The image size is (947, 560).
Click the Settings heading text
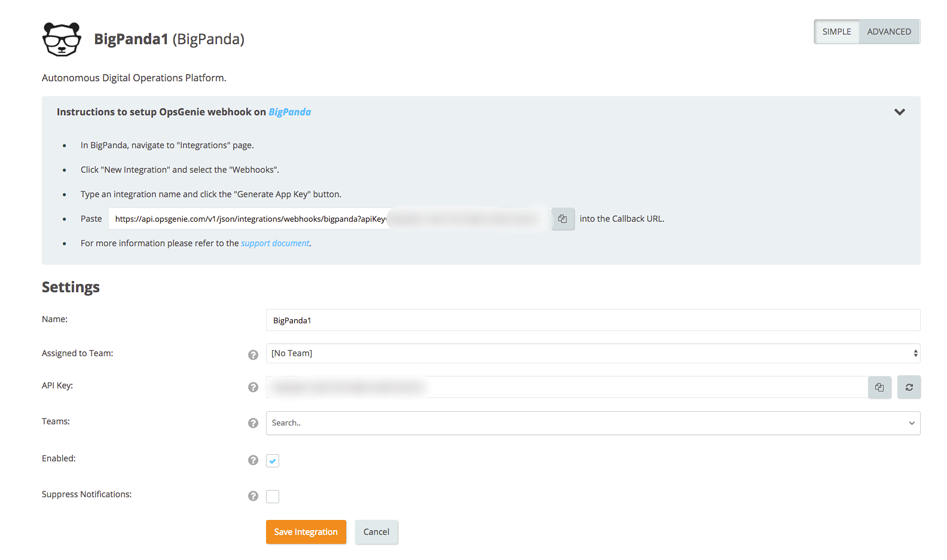coord(71,287)
